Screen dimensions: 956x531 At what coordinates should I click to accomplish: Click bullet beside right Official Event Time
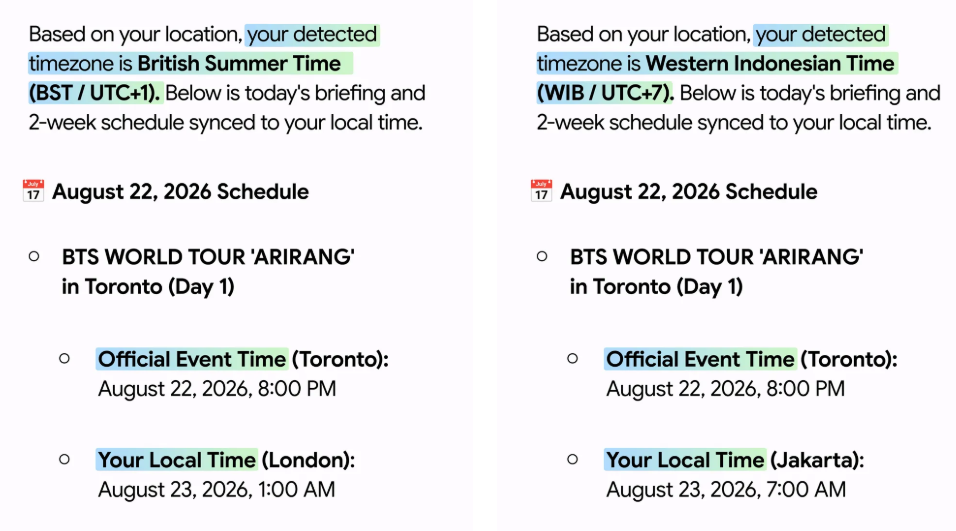[573, 358]
